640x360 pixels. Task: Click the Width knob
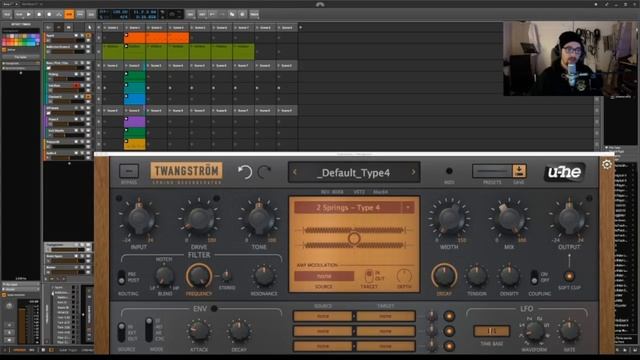[x=449, y=220]
